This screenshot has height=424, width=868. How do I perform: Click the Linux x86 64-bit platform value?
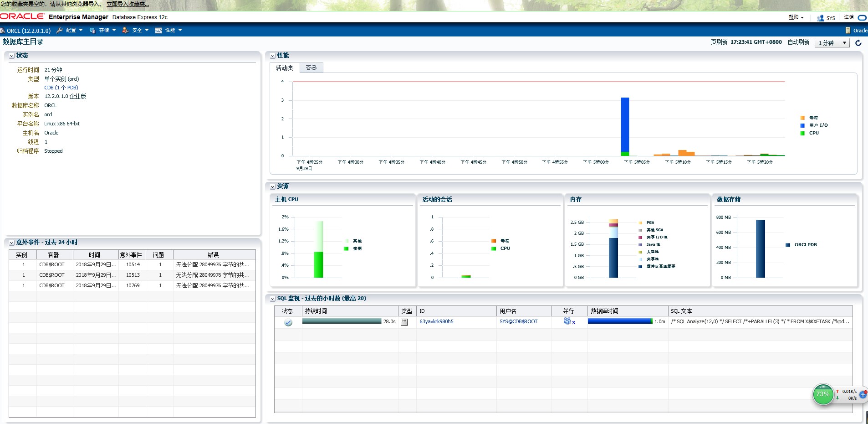pyautogui.click(x=62, y=124)
